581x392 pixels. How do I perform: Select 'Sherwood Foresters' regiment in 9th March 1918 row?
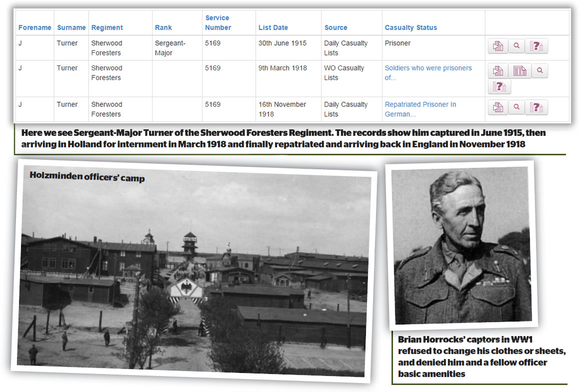(x=106, y=72)
